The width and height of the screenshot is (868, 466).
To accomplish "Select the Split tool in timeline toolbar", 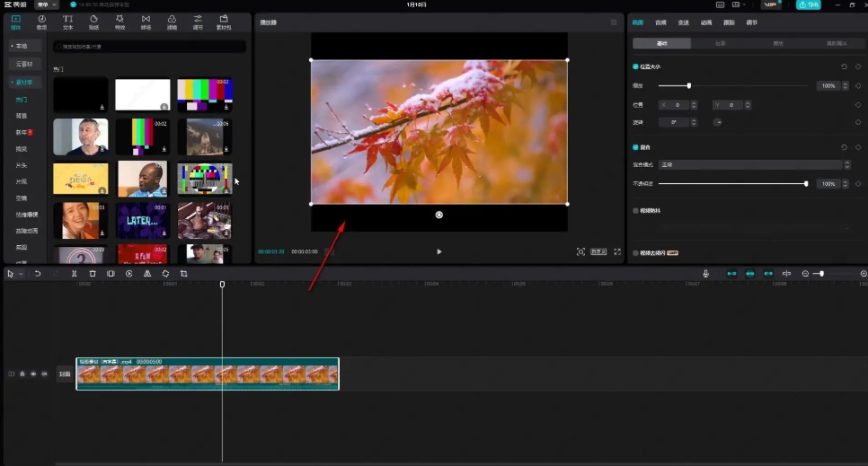I will pos(74,274).
